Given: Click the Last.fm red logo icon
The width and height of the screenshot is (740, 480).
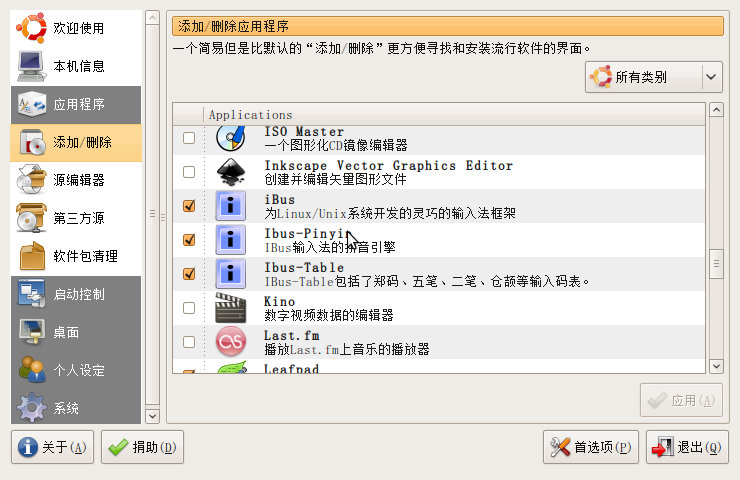Looking at the screenshot, I should tap(231, 342).
